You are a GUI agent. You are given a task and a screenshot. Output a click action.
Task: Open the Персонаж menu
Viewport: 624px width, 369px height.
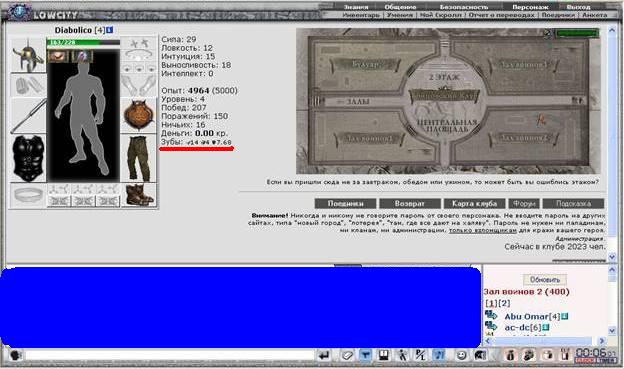coord(530,7)
